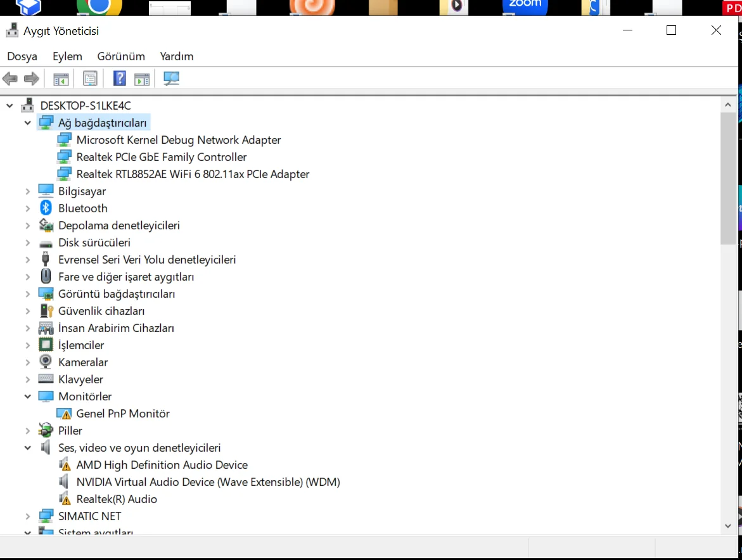Click the Güvenlik cihazları key icon
The height and width of the screenshot is (560, 742).
46,311
